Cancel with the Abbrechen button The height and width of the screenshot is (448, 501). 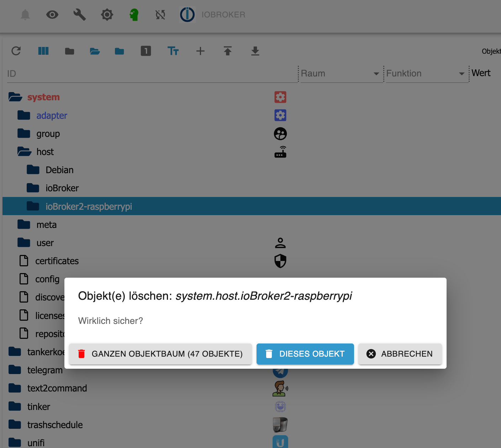point(400,354)
